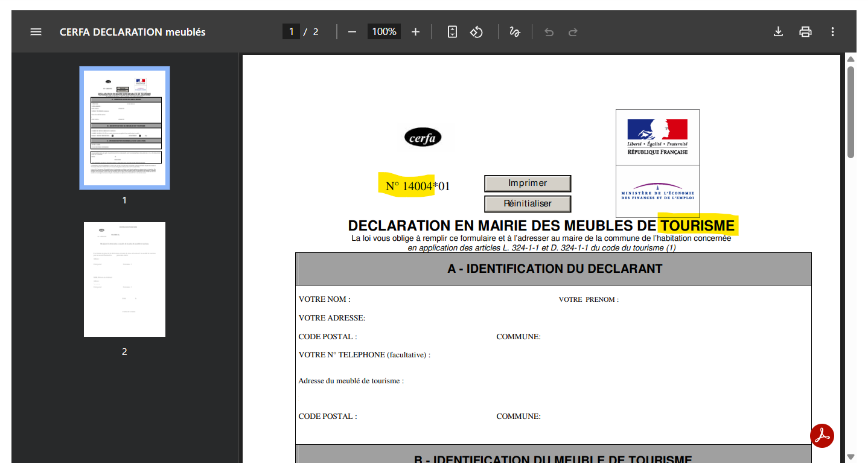Open the sidebar hamburger menu
868x469 pixels.
click(x=36, y=32)
